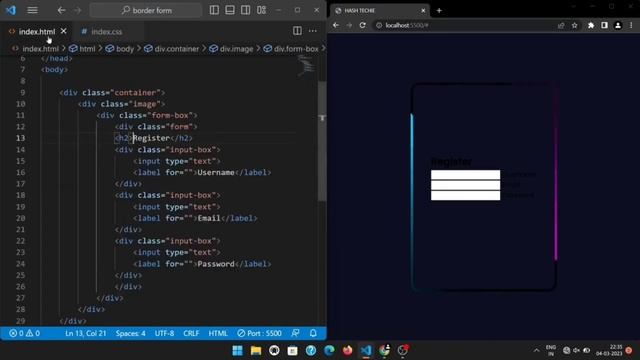Click 'Ln 13, Col 21' in status bar

(86, 333)
